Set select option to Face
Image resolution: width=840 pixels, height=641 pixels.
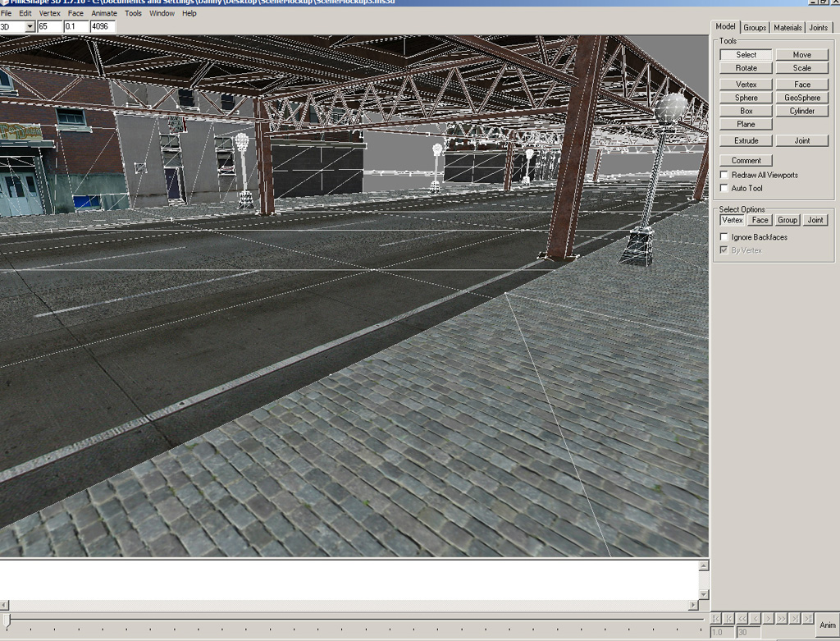760,220
